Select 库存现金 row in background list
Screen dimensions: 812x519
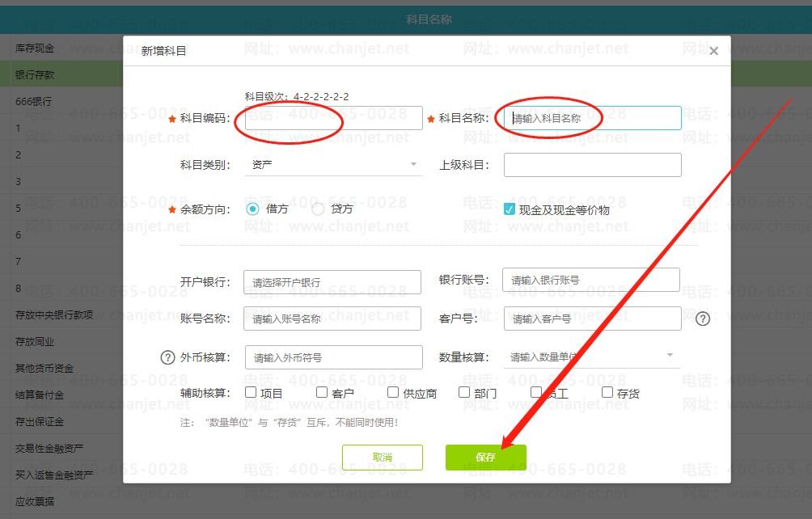point(61,49)
